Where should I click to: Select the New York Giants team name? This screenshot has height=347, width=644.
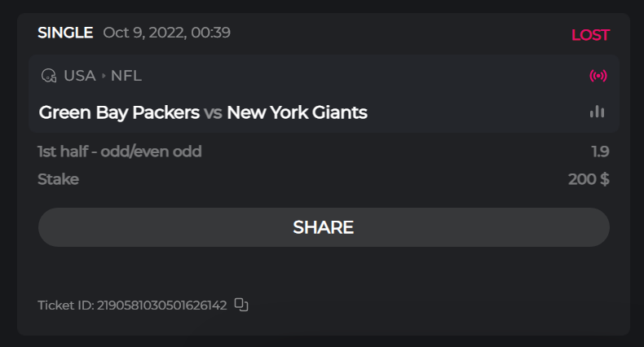[297, 112]
